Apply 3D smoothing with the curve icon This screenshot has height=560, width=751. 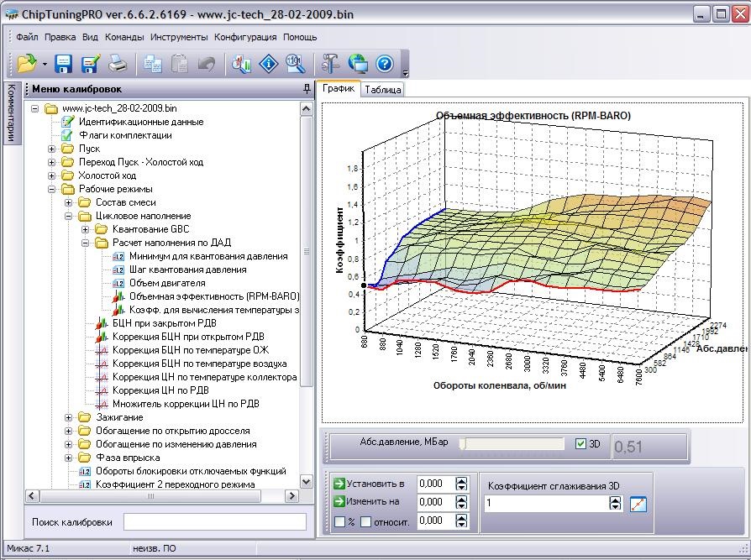click(638, 504)
